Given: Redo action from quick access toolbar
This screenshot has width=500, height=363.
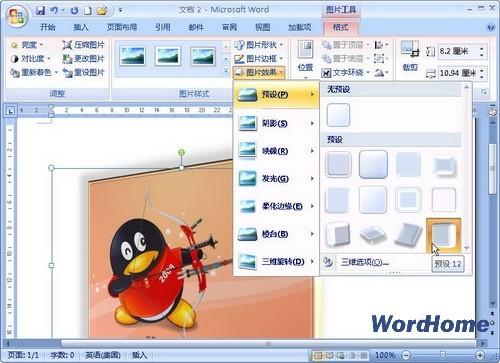Looking at the screenshot, I should (75, 11).
